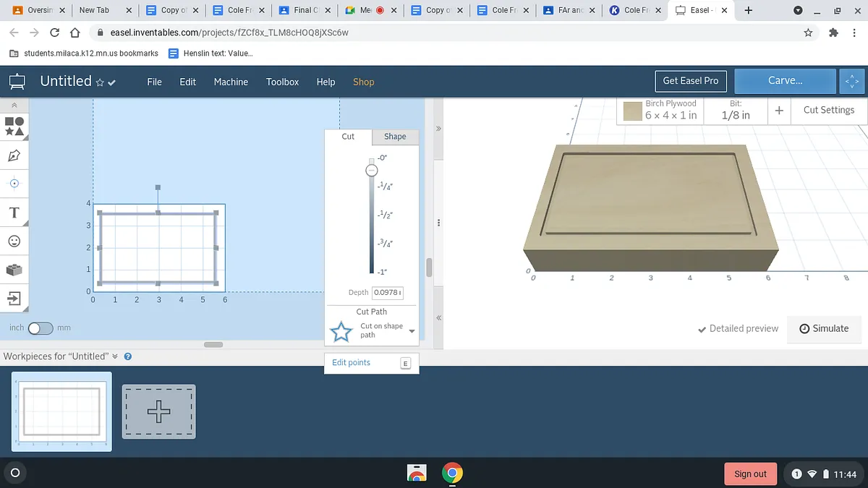The width and height of the screenshot is (868, 488).
Task: Click the jog machine arrows icon
Action: pyautogui.click(x=851, y=82)
